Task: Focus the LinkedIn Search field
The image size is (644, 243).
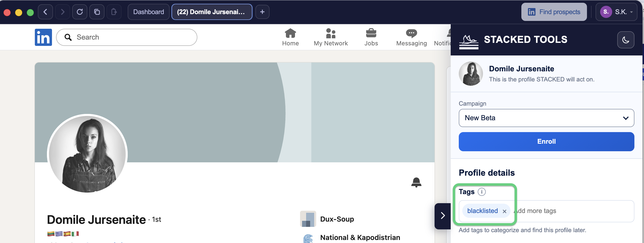Action: [127, 37]
